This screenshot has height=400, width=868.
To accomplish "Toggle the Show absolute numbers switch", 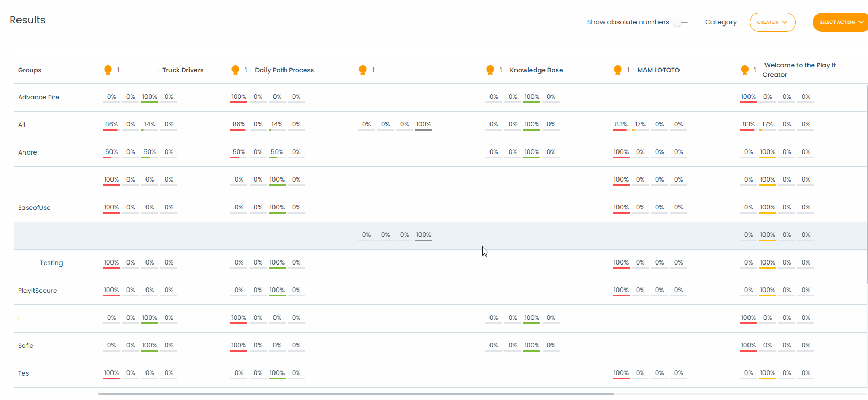I will [x=680, y=22].
